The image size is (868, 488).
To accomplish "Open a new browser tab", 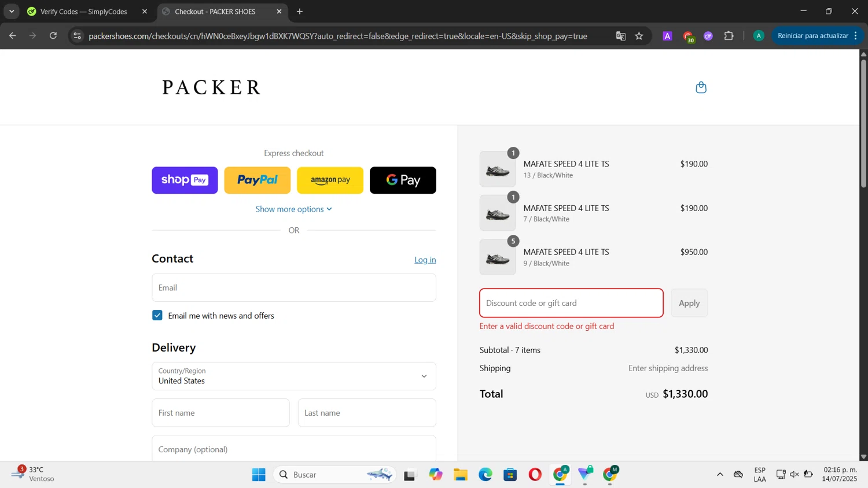I will (300, 12).
